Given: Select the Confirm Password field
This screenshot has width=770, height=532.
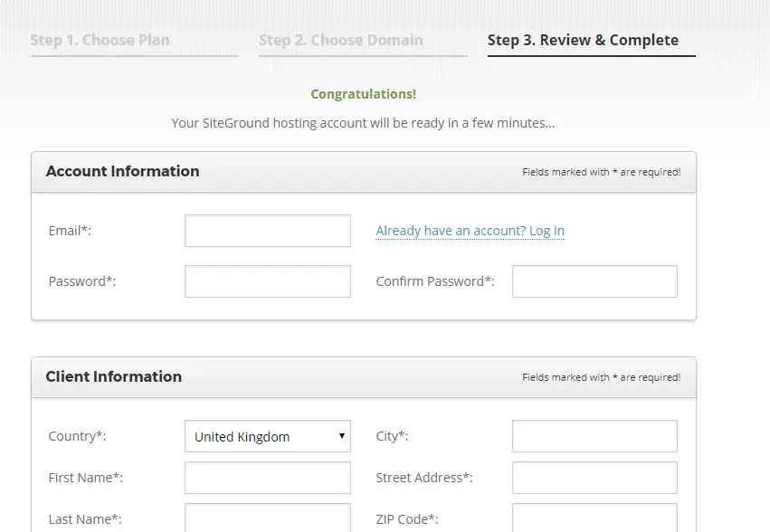Looking at the screenshot, I should pos(594,280).
